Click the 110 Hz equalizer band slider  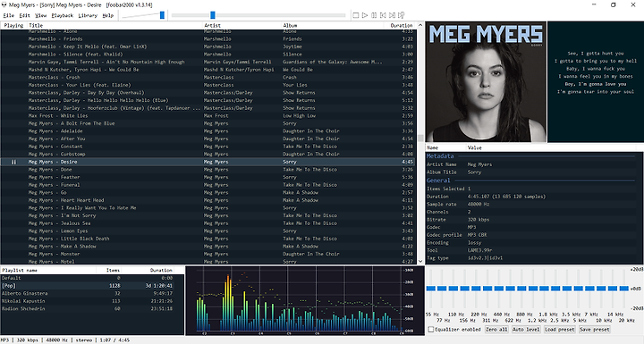coord(453,289)
